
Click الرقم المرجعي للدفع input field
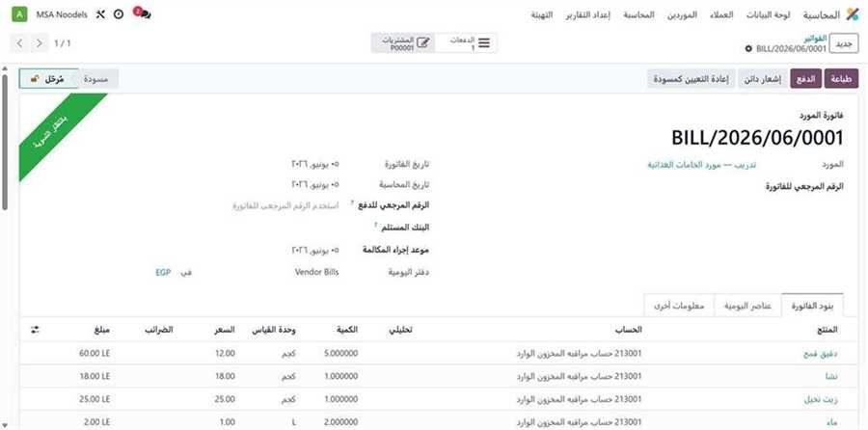click(x=285, y=205)
